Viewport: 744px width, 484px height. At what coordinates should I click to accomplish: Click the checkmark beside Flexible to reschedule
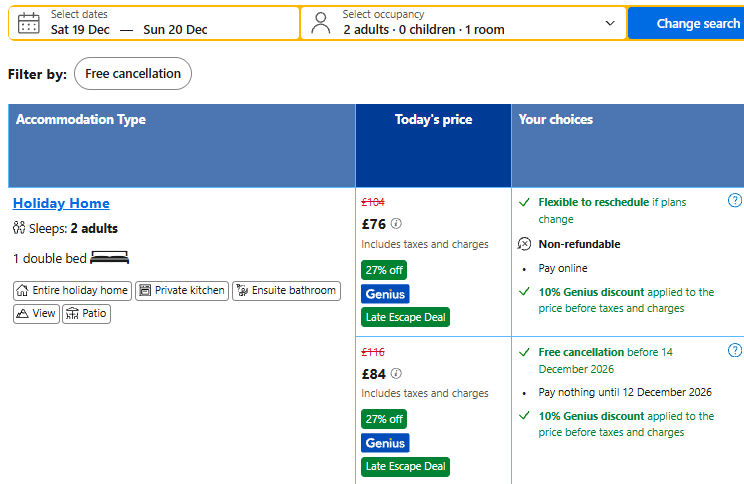tap(524, 203)
